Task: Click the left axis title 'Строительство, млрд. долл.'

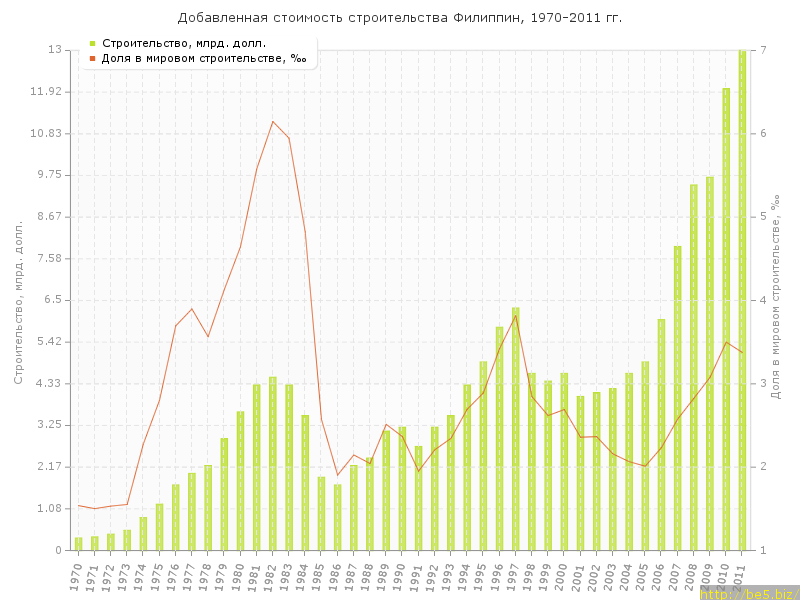Action: 18,300
